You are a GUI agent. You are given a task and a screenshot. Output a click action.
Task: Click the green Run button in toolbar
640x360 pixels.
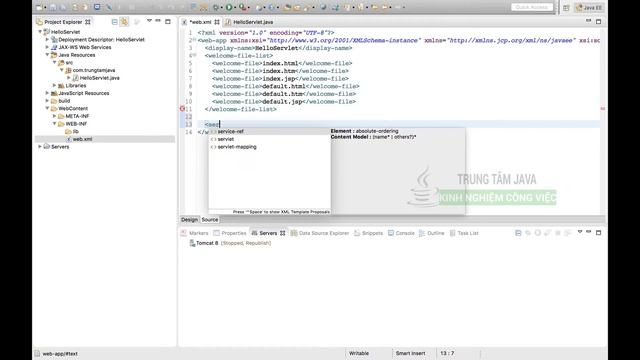229,7
